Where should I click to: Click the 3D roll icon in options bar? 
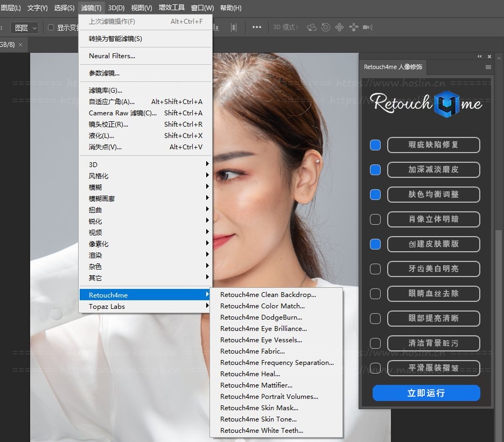tap(326, 27)
